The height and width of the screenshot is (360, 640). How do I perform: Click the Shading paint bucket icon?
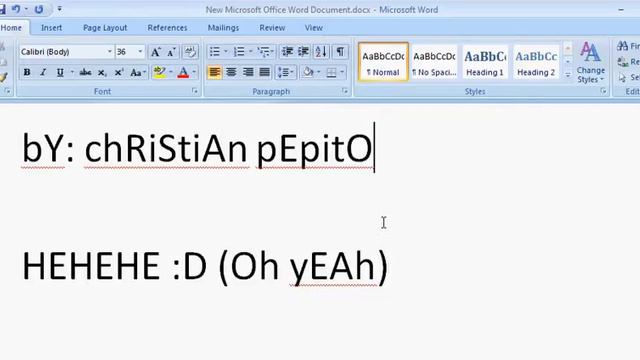point(308,73)
